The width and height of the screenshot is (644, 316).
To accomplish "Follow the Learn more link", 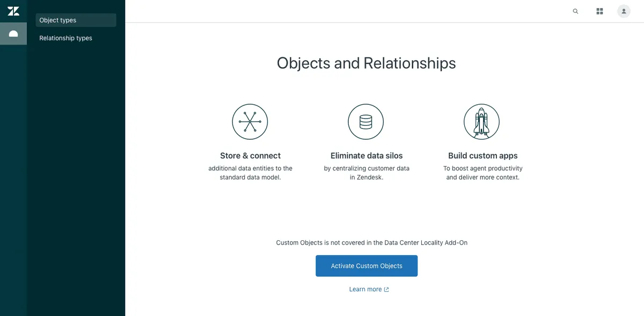I will point(365,289).
